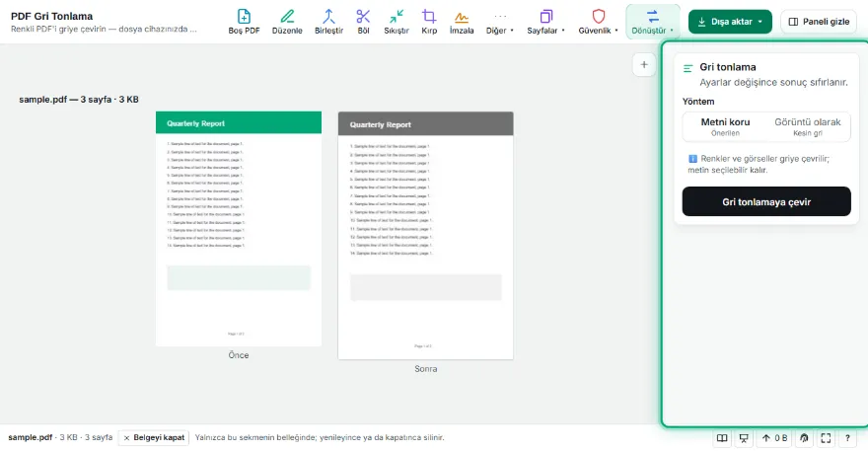The image size is (868, 451).
Task: Select the Birleştir merge tool
Action: (328, 22)
